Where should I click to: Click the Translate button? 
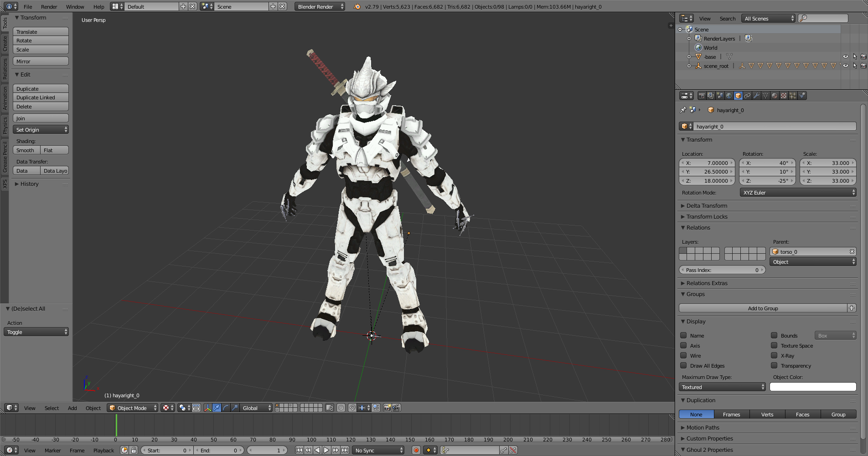[41, 32]
